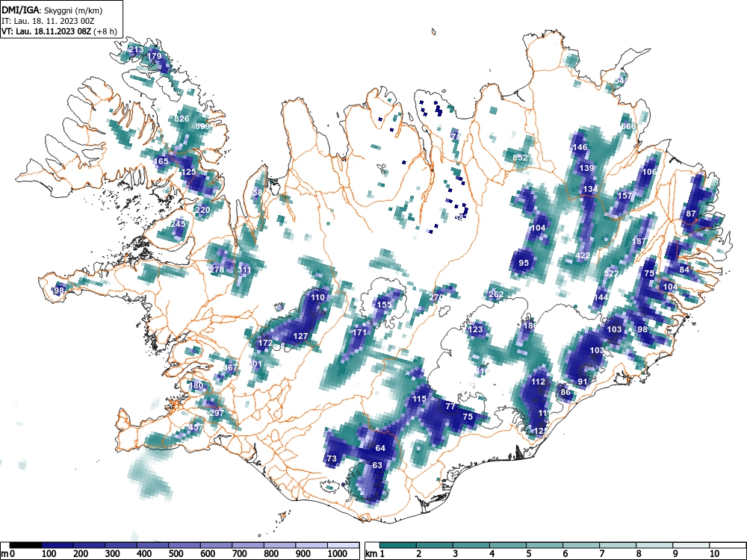The image size is (747, 560).
Task: Click the visibility value 179
Action: (x=154, y=56)
